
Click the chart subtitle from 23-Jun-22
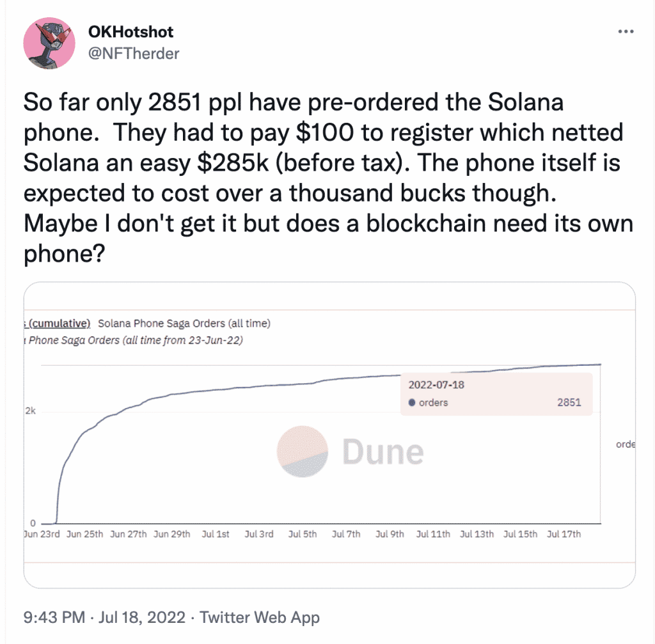tap(133, 340)
